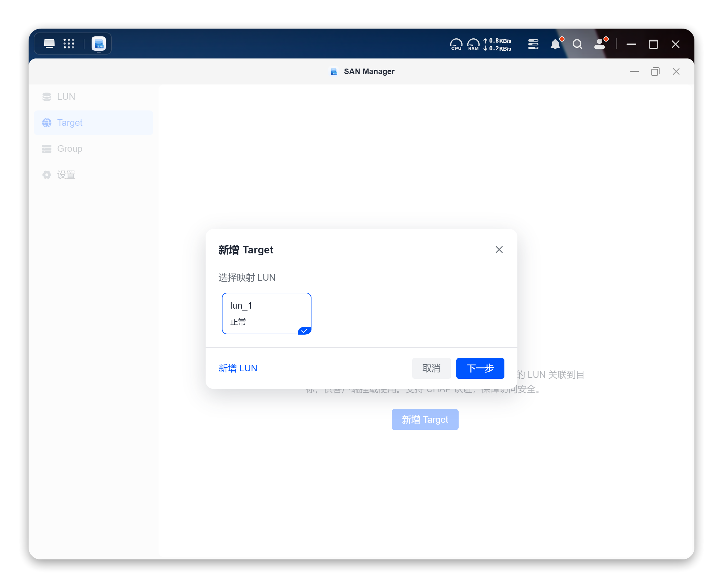
Task: Open the Group section
Action: (70, 149)
